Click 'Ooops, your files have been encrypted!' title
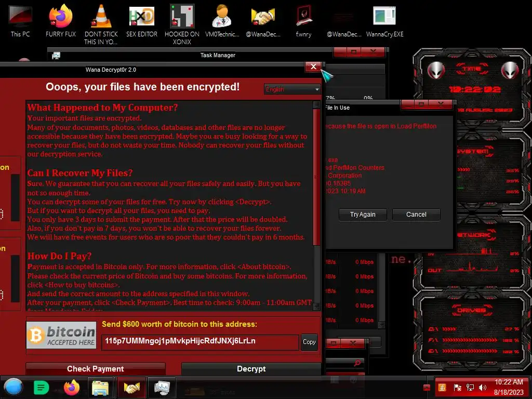This screenshot has width=532, height=399. 142,87
